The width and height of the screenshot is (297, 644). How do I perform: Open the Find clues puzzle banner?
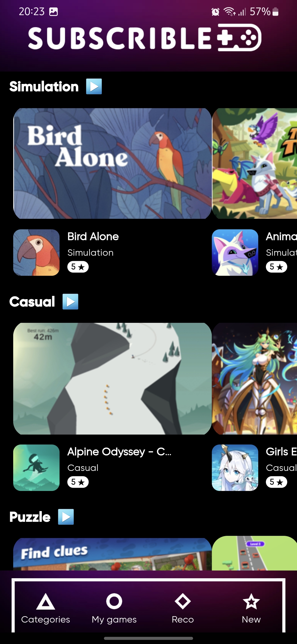click(x=112, y=554)
